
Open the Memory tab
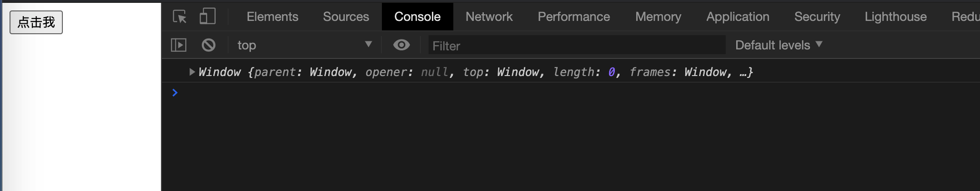pos(658,17)
